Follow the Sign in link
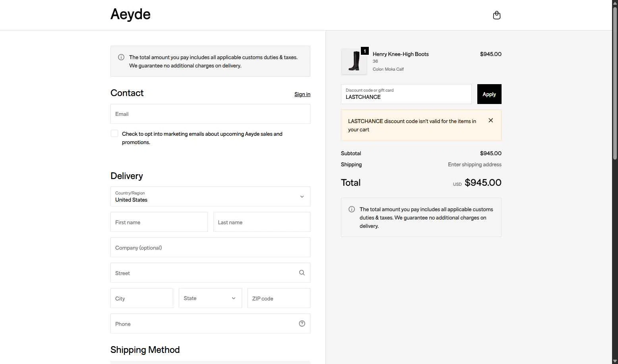 point(302,94)
